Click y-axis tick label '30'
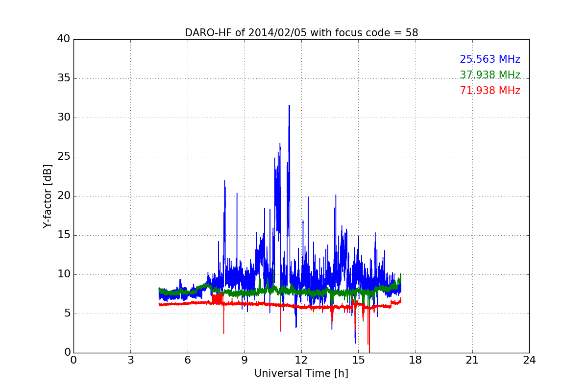Viewport: 588px width, 392px height. pos(64,118)
